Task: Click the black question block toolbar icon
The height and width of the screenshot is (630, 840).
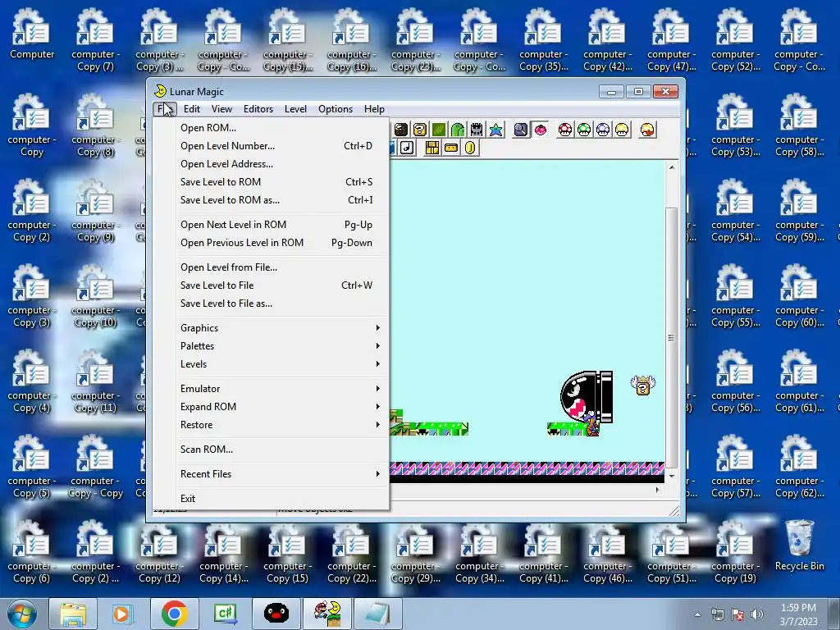Action: click(400, 130)
